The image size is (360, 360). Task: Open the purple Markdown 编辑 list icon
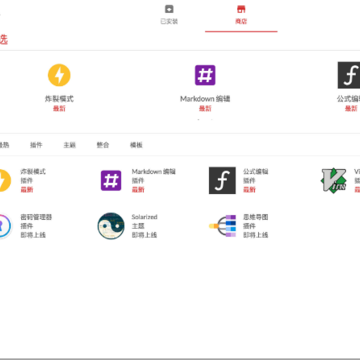click(x=111, y=180)
